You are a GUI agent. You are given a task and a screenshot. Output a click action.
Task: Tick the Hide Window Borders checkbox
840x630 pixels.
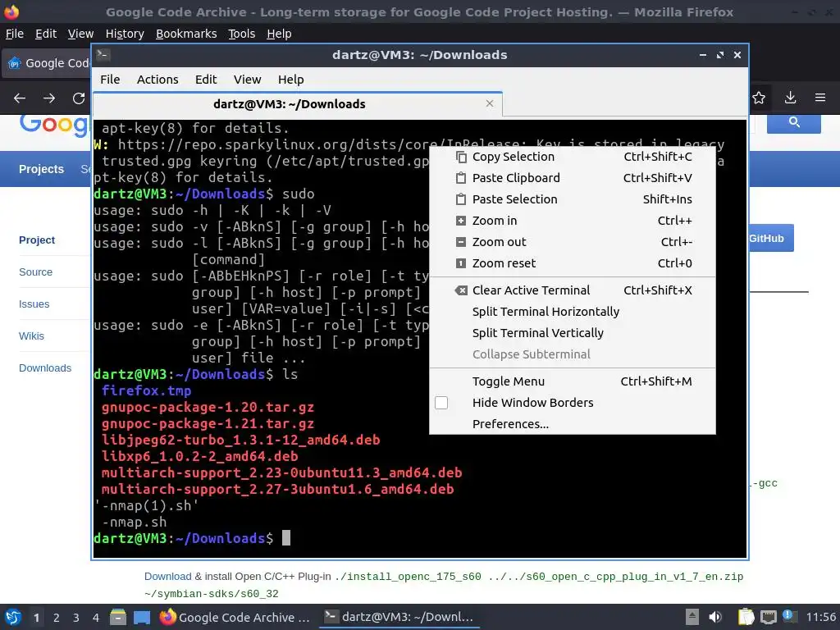click(x=441, y=403)
